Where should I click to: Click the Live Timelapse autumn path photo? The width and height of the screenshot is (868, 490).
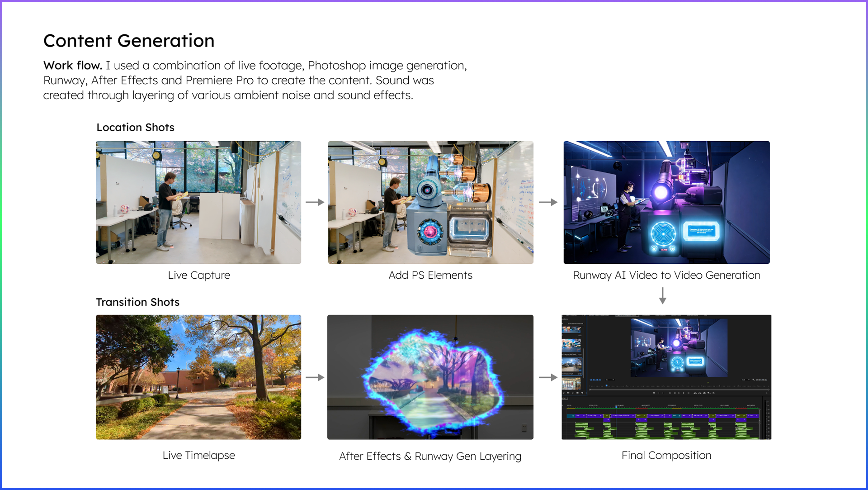(x=198, y=377)
